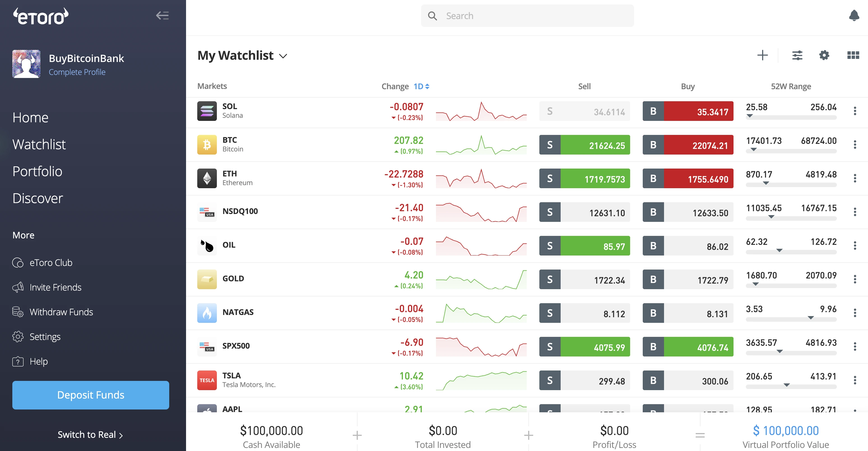Collapse the sidebar with the arrow icon
The image size is (868, 451).
(x=162, y=15)
